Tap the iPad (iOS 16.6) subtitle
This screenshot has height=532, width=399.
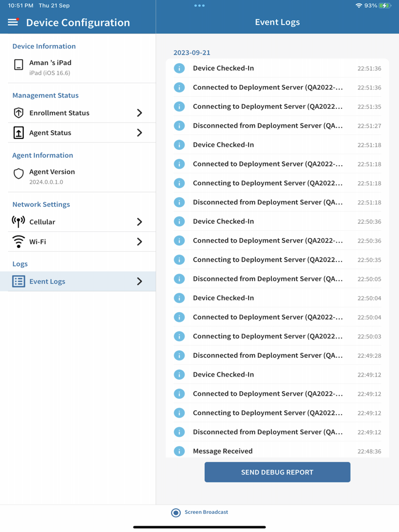click(50, 73)
